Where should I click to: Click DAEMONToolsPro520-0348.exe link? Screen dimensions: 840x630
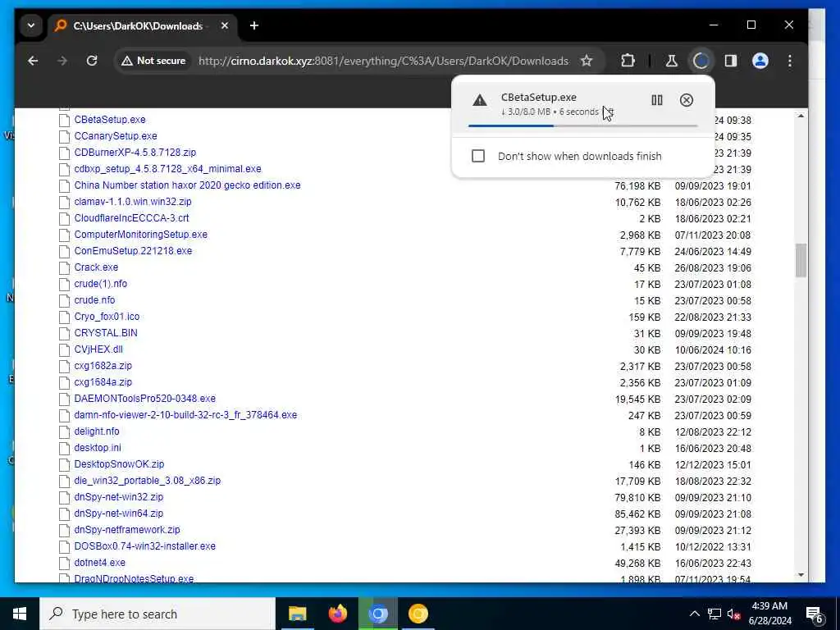pyautogui.click(x=144, y=399)
